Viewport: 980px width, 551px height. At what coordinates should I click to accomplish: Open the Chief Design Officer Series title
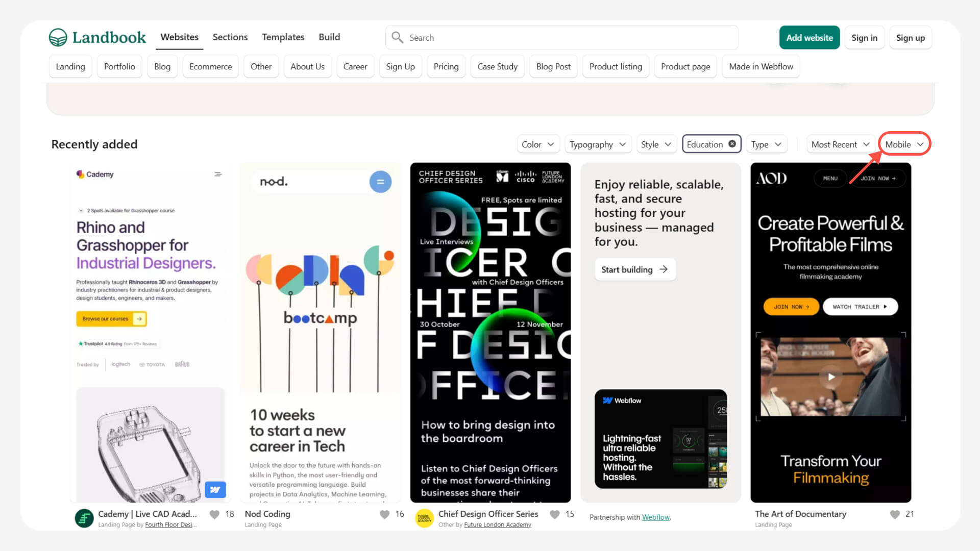488,514
